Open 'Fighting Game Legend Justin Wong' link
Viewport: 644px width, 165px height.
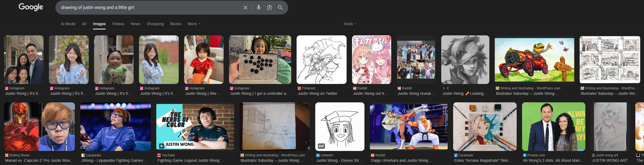pos(191,160)
